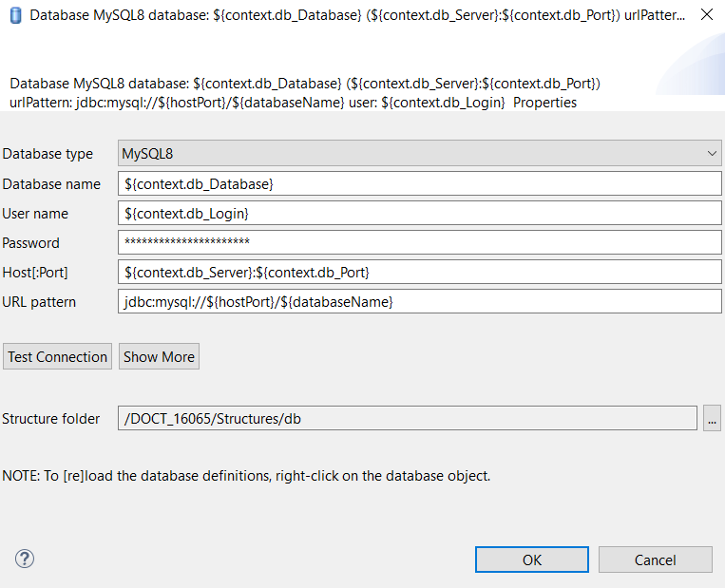Click the "Structure folder" label
The height and width of the screenshot is (588, 725).
(51, 419)
